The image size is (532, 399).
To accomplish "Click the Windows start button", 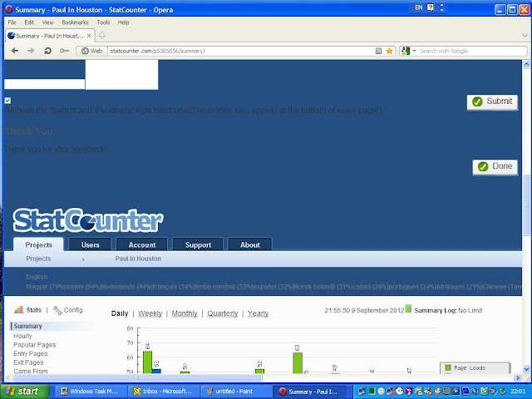I will coord(24,392).
